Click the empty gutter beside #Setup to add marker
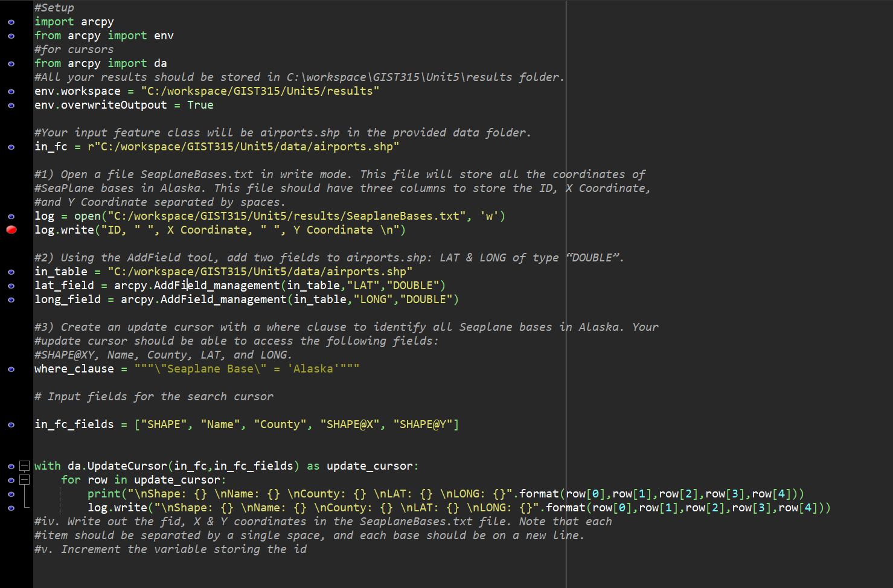This screenshot has width=893, height=588. [11, 7]
